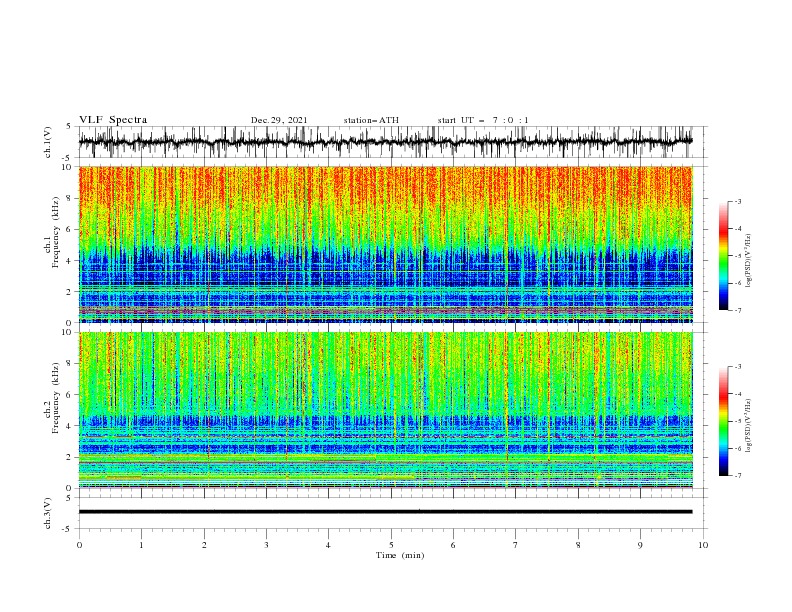Click the time axis tick label "9"
This screenshot has height=612, width=792.
pos(640,545)
